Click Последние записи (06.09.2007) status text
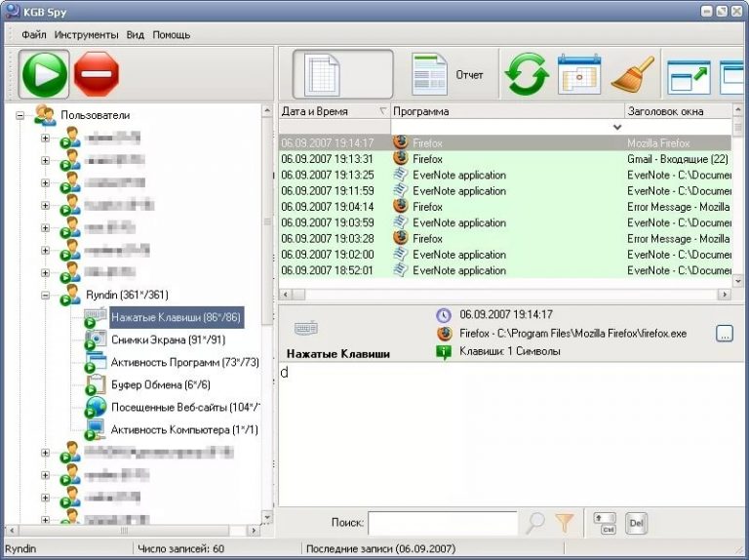 [380, 548]
